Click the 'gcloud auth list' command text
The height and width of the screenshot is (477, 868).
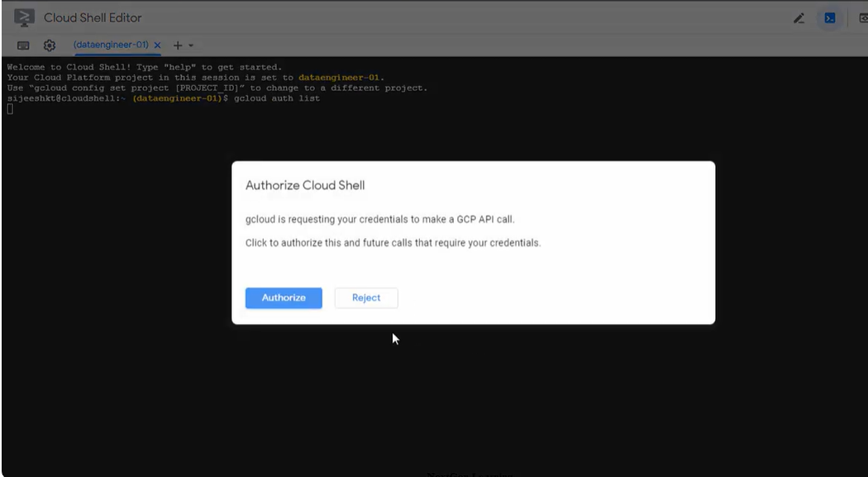tap(277, 98)
